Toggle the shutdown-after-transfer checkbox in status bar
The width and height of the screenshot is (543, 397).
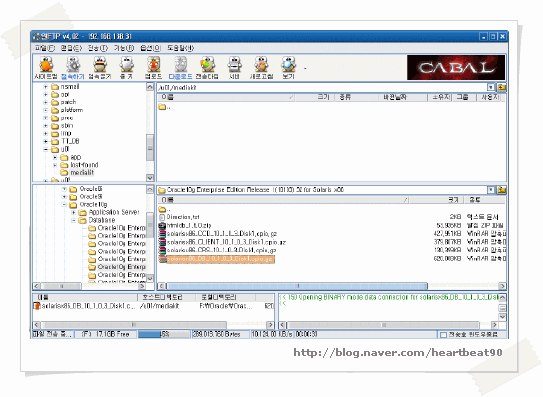tap(443, 335)
